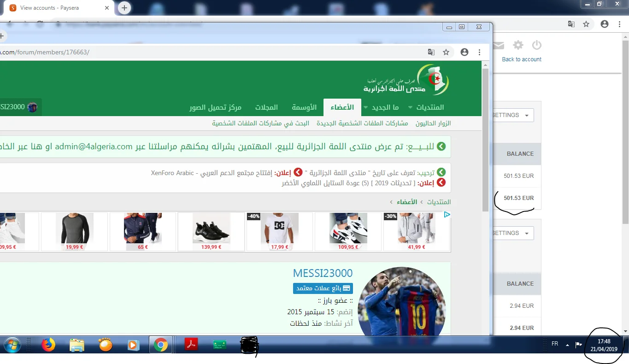
Task: Click the forum page vertical scrollbar
Action: point(485,138)
